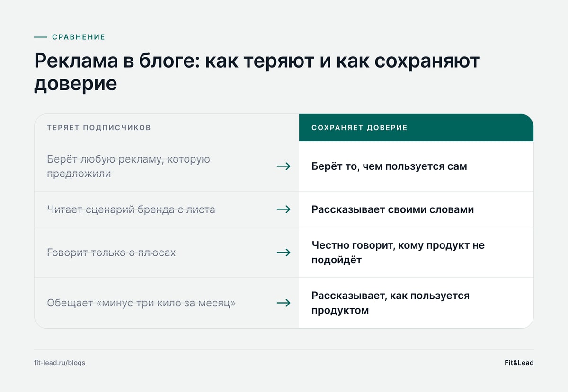Click the text «Рассказывает своими словами»
The width and height of the screenshot is (568, 392).
[x=392, y=209]
